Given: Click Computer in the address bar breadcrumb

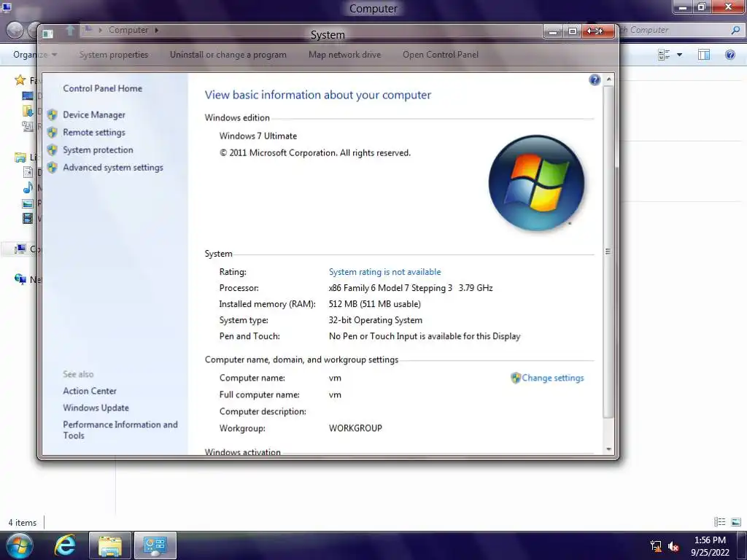Looking at the screenshot, I should point(128,30).
